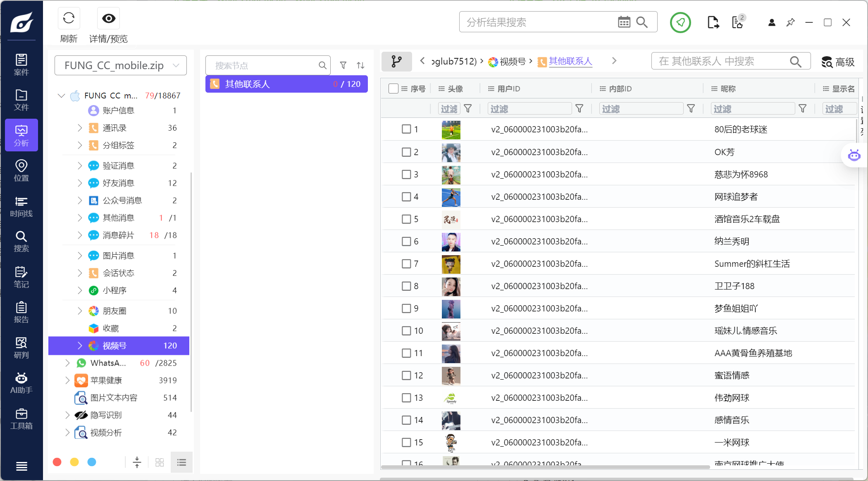Open the 时间线 timeline sidebar icon
This screenshot has width=868, height=481.
pyautogui.click(x=21, y=206)
